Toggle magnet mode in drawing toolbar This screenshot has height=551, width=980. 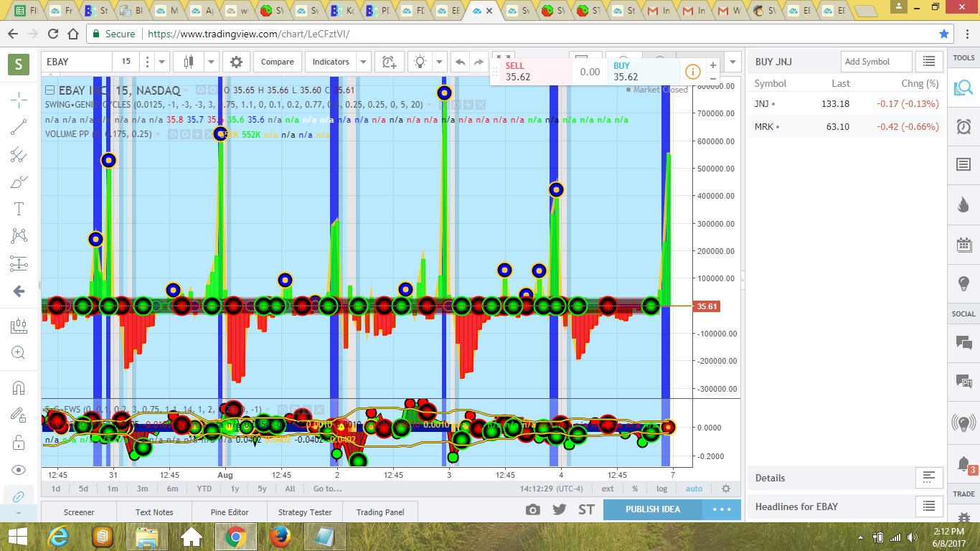[x=19, y=388]
